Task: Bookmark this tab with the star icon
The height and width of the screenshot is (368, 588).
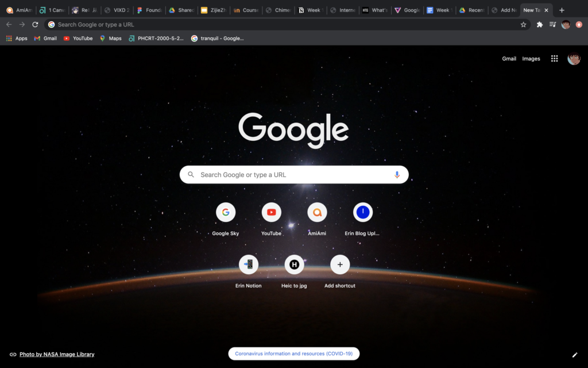Action: tap(523, 24)
